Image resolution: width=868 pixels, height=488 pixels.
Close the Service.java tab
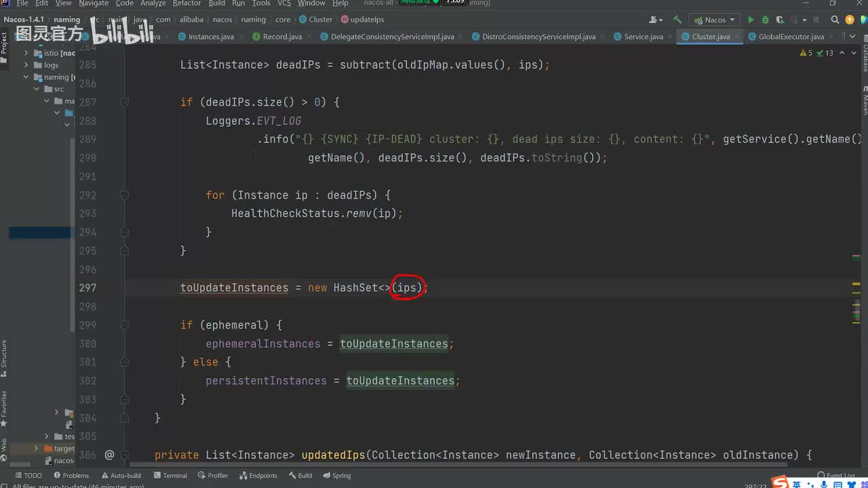[x=671, y=37]
